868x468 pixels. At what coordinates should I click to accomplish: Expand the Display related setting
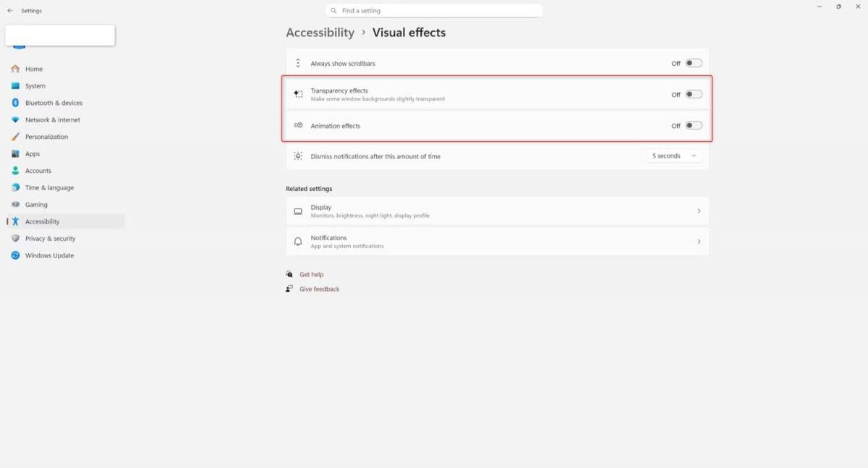pyautogui.click(x=497, y=210)
